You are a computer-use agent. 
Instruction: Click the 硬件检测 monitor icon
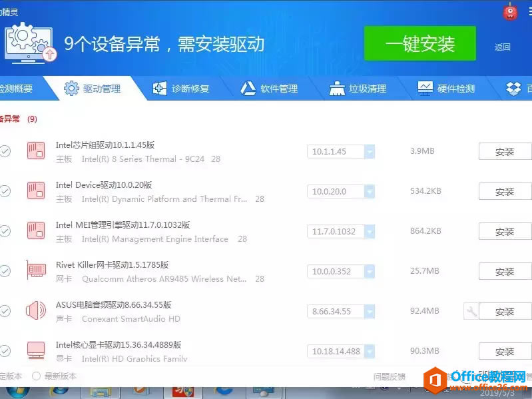tap(425, 88)
